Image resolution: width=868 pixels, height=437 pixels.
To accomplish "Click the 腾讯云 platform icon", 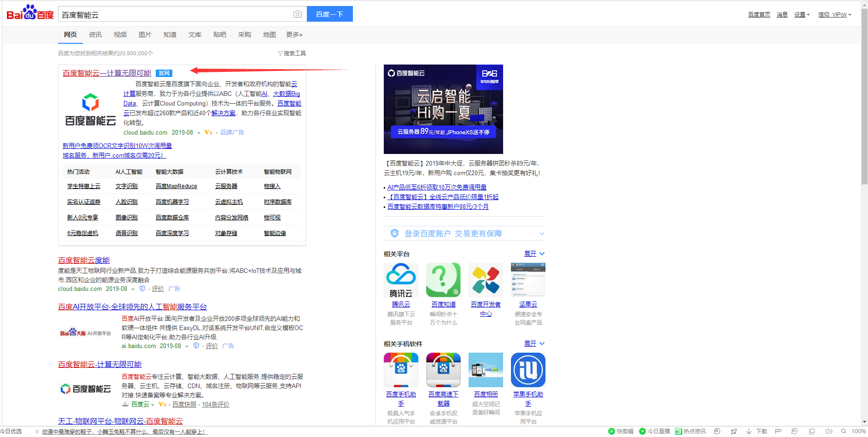I will [401, 280].
